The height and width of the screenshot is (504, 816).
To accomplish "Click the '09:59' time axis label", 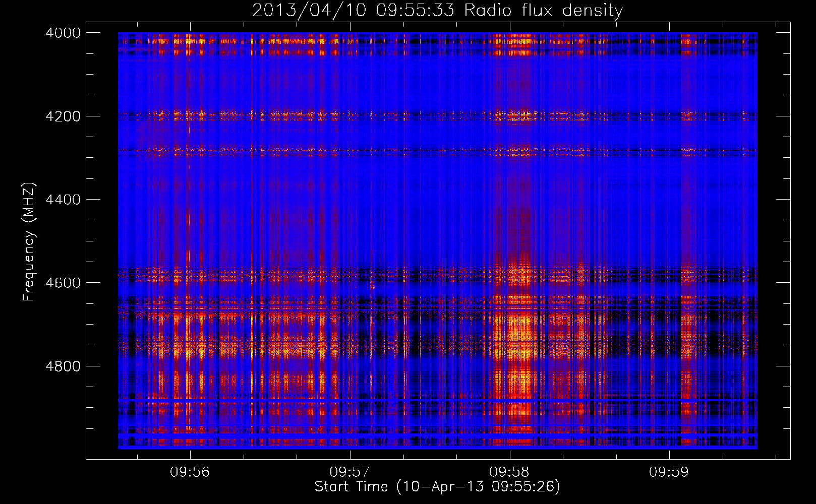I will [x=669, y=472].
